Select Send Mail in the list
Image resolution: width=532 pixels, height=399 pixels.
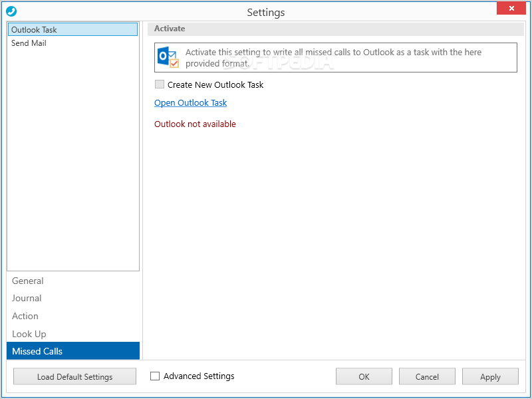tap(73, 43)
